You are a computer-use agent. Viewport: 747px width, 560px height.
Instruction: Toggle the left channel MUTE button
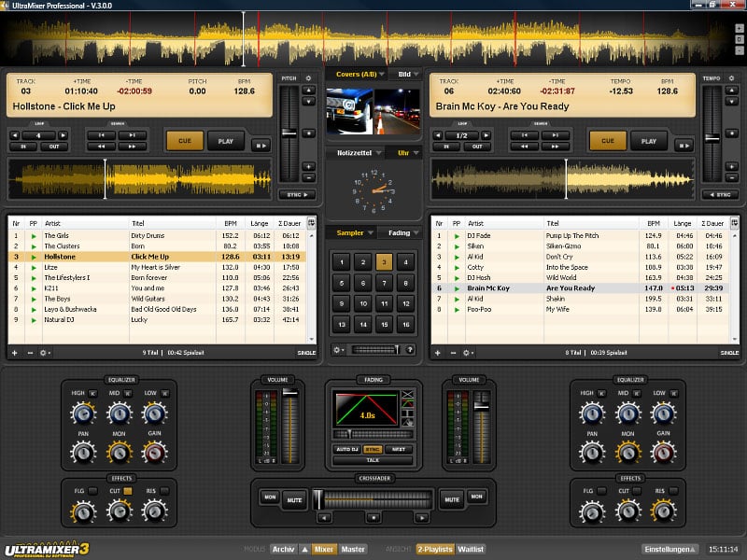[294, 499]
